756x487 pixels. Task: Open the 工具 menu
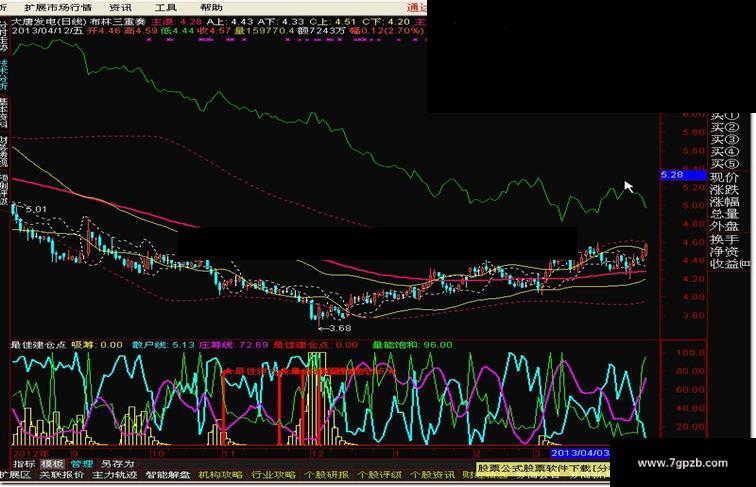pyautogui.click(x=165, y=8)
